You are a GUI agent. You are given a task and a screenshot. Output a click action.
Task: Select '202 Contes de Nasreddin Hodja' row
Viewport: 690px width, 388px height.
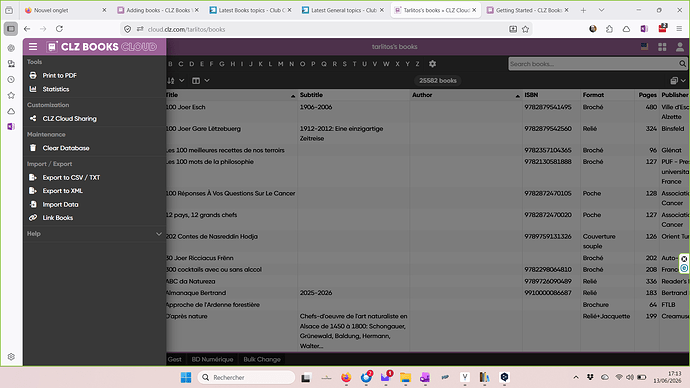click(428, 241)
